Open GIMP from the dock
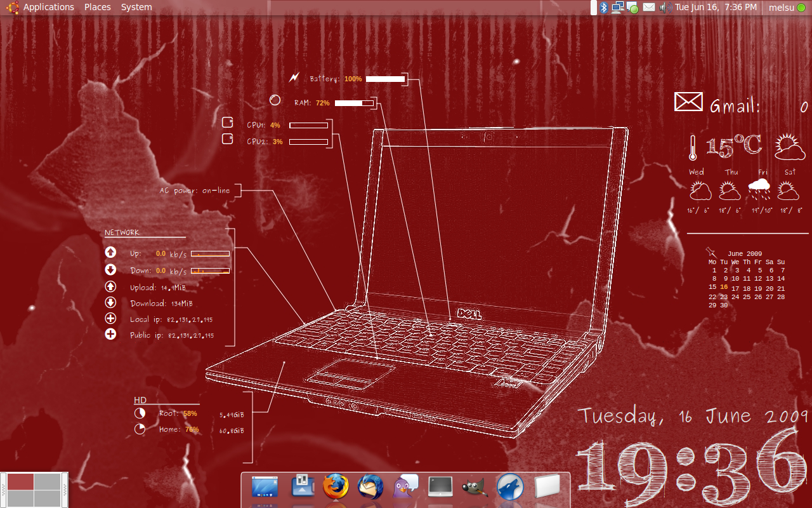Image resolution: width=812 pixels, height=508 pixels. click(475, 488)
